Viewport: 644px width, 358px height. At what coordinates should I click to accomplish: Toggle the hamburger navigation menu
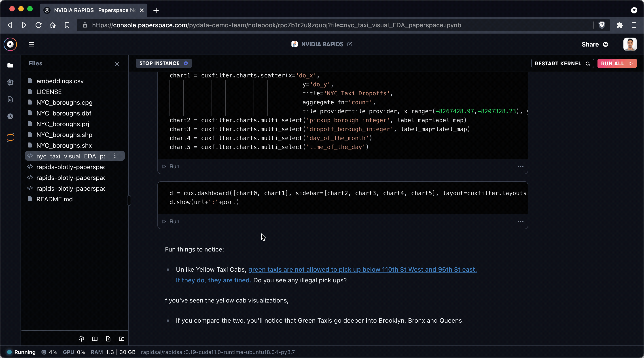click(31, 44)
